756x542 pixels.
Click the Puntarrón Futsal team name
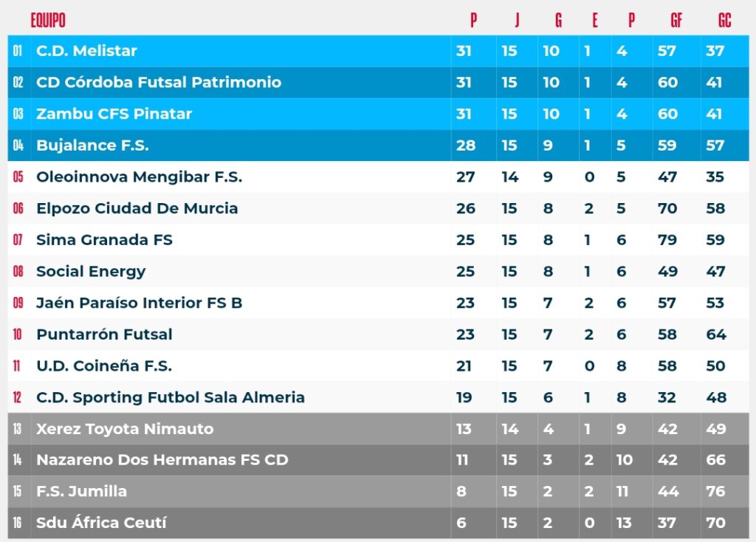coord(104,335)
